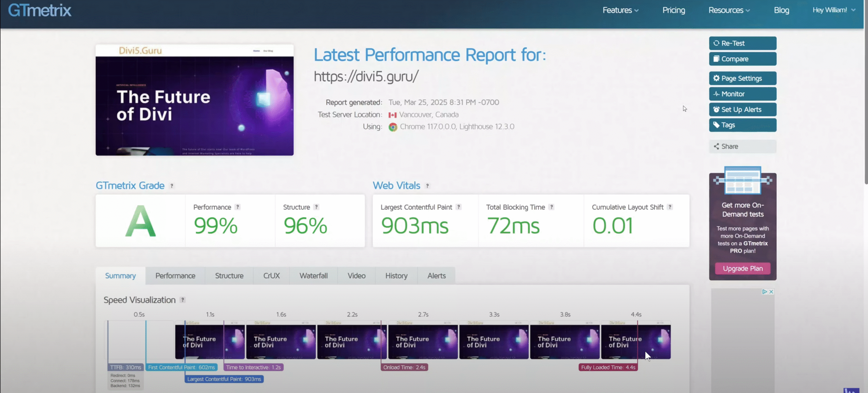The height and width of the screenshot is (393, 868).
Task: Select the Monitor icon in the sidebar
Action: point(717,94)
